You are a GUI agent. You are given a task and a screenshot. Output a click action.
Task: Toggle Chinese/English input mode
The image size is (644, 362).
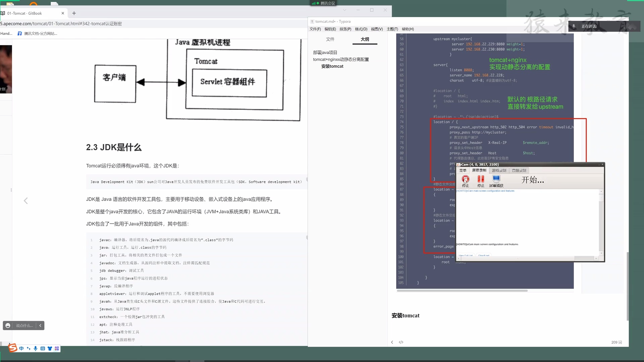[x=21, y=349]
